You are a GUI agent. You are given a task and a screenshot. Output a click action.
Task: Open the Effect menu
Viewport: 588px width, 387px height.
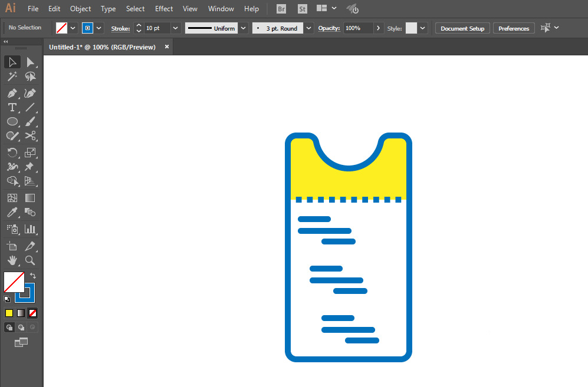tap(164, 9)
